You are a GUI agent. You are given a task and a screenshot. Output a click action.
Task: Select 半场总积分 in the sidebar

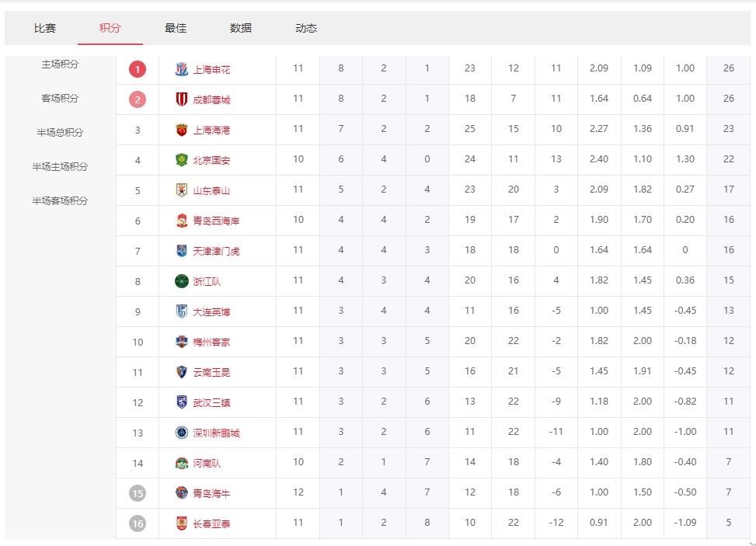click(x=60, y=133)
